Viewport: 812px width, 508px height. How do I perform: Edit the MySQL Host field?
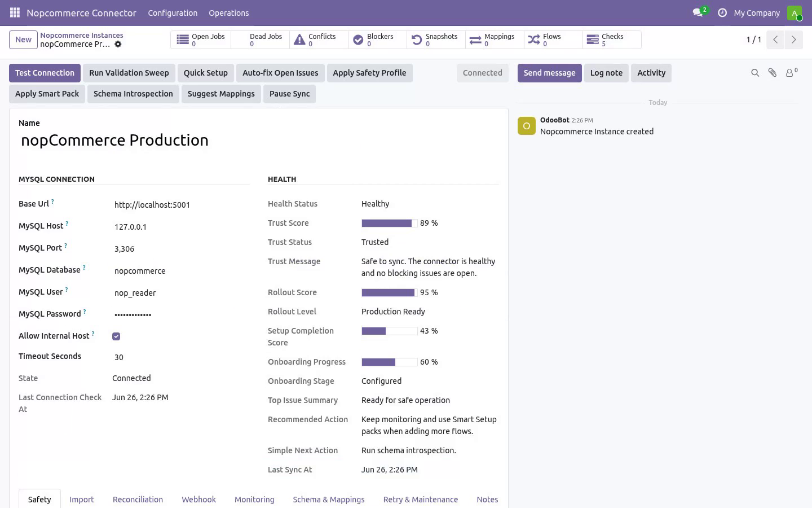[181, 227]
